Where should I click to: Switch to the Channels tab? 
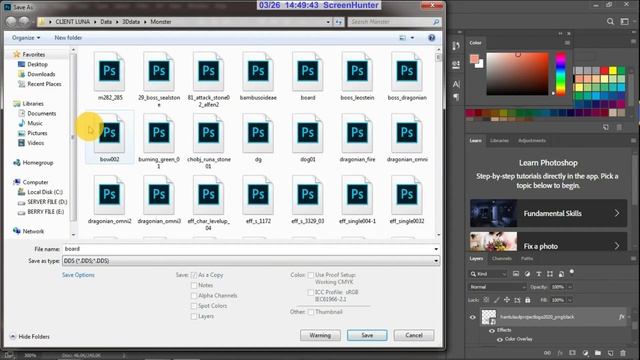pos(502,258)
